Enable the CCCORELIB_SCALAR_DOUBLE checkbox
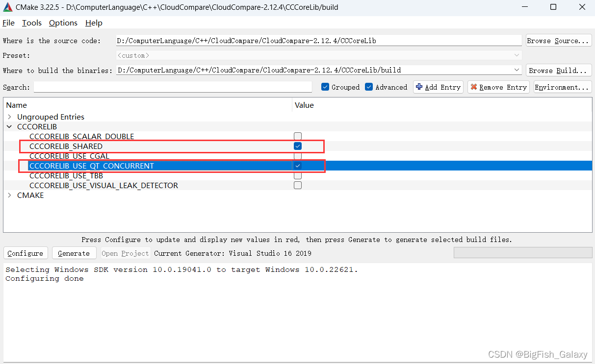The image size is (595, 364). point(298,136)
